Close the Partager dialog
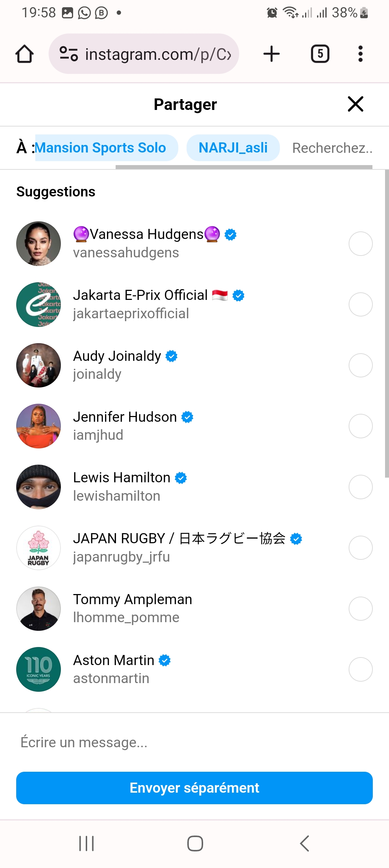The image size is (389, 868). [x=356, y=104]
